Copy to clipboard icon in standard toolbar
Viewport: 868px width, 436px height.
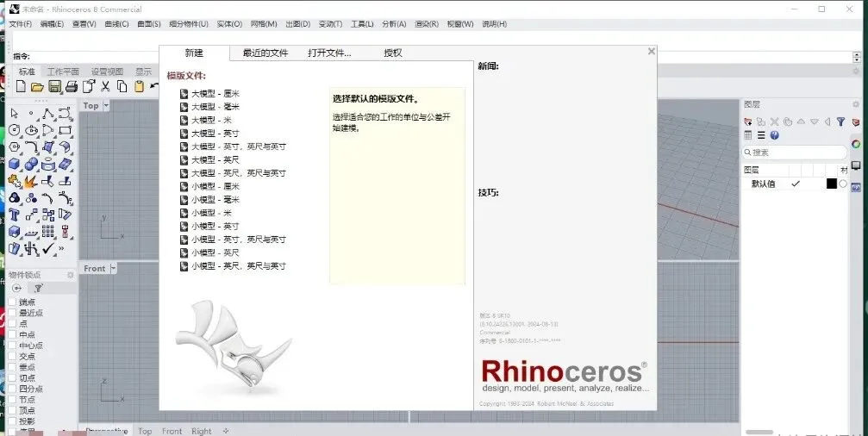coord(122,86)
